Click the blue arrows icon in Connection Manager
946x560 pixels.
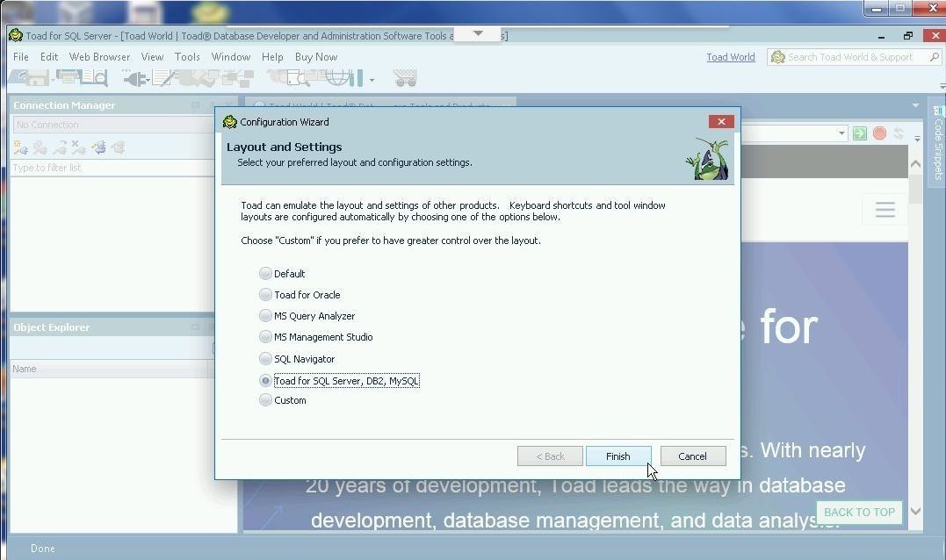click(x=98, y=147)
